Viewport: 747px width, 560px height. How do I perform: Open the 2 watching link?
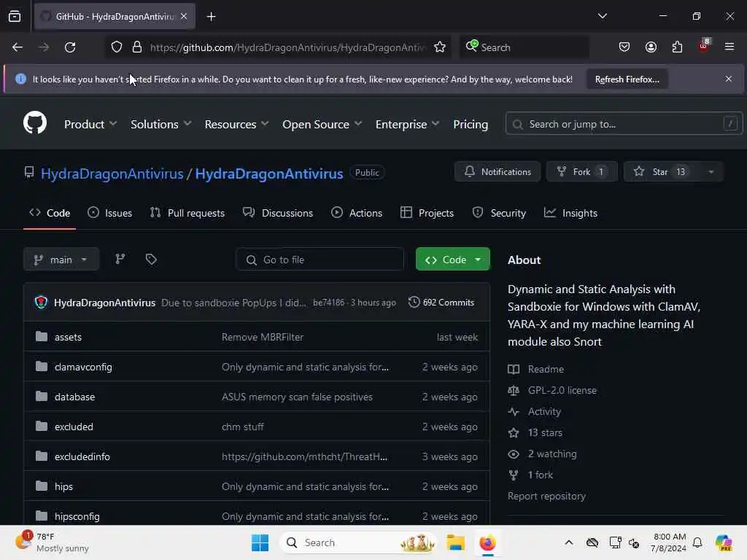(x=552, y=454)
